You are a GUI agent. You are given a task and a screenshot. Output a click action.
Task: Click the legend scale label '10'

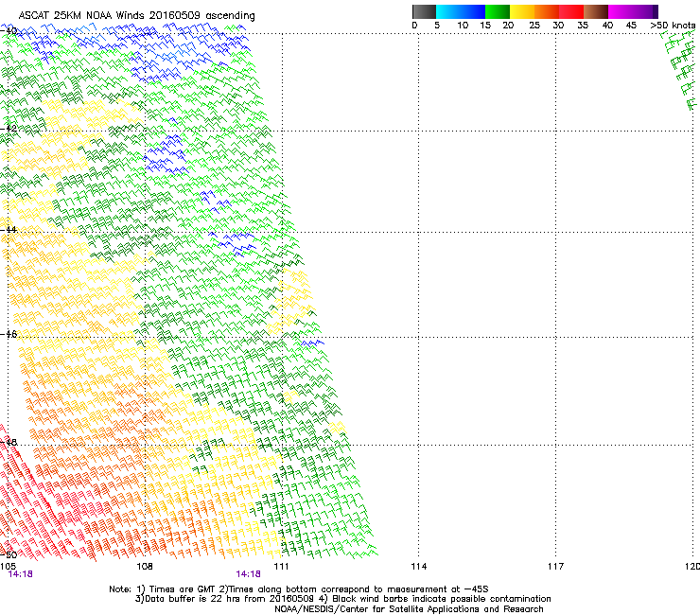coord(463,26)
